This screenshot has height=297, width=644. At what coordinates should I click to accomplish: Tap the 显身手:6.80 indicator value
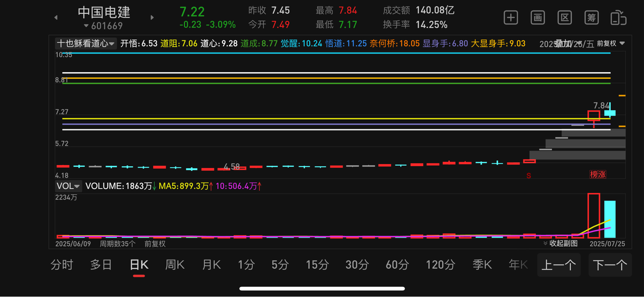click(x=445, y=43)
